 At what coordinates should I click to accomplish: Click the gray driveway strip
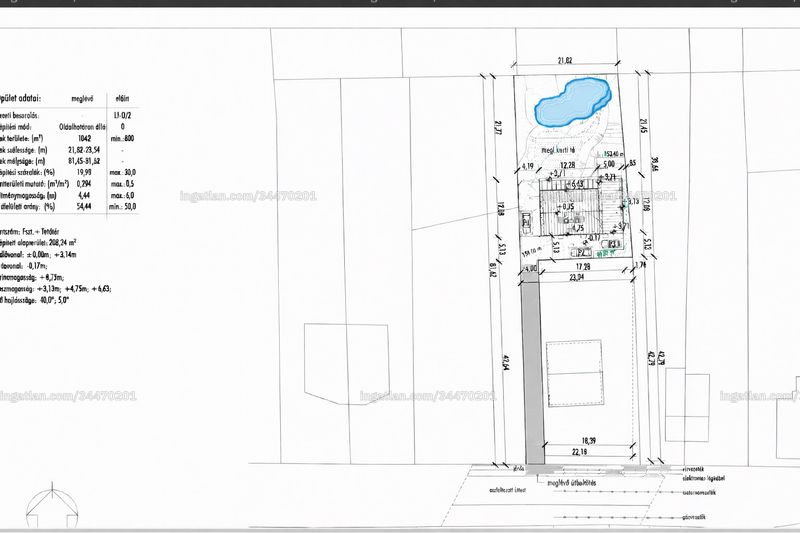532,367
